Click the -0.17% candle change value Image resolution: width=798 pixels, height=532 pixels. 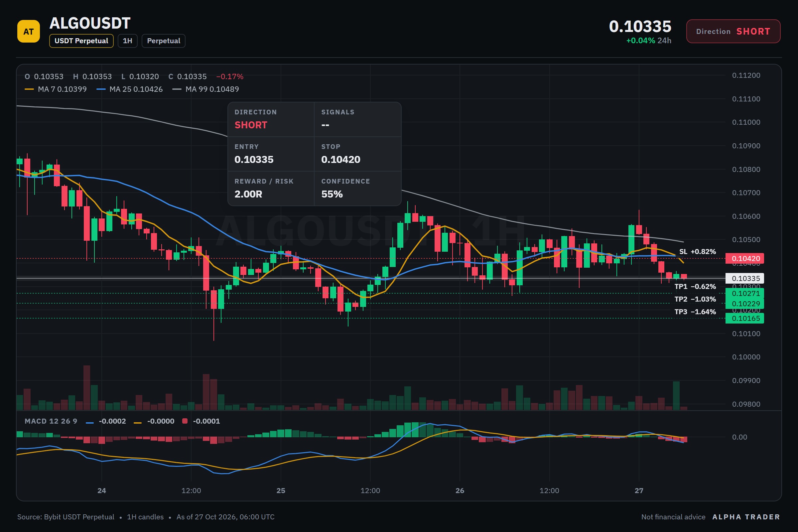coord(230,76)
